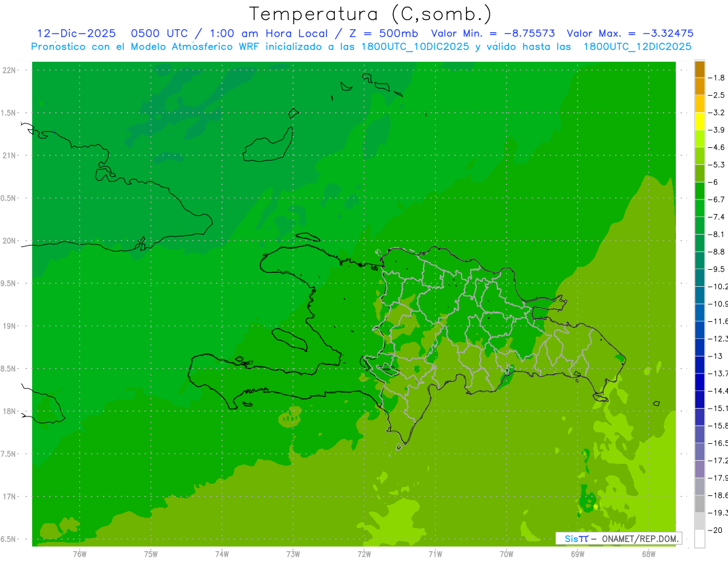Click the "69W" longitude label

578,554
